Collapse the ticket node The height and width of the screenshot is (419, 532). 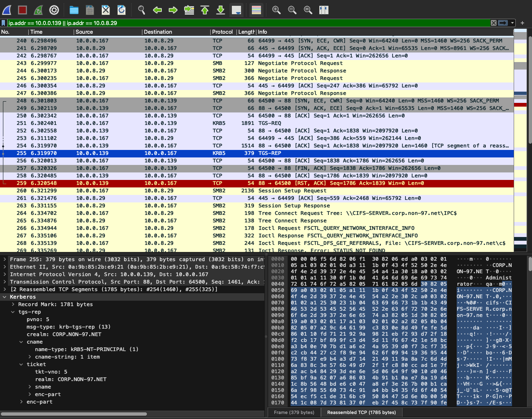pos(21,364)
